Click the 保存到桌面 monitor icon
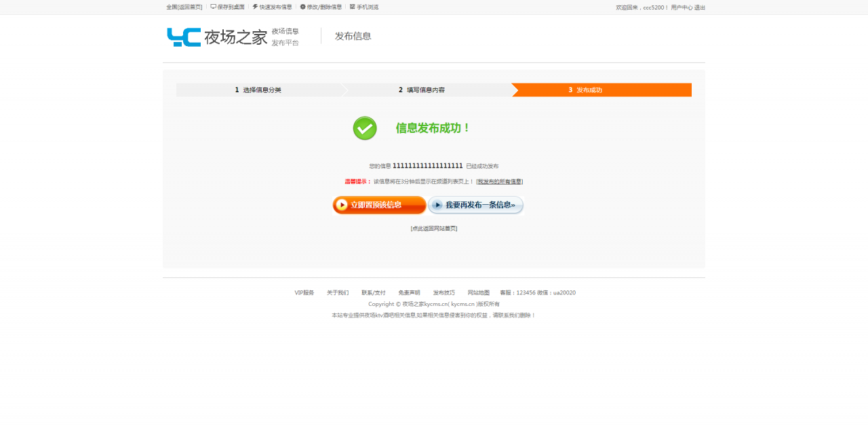Screen dimensions: 868x432 tap(213, 7)
